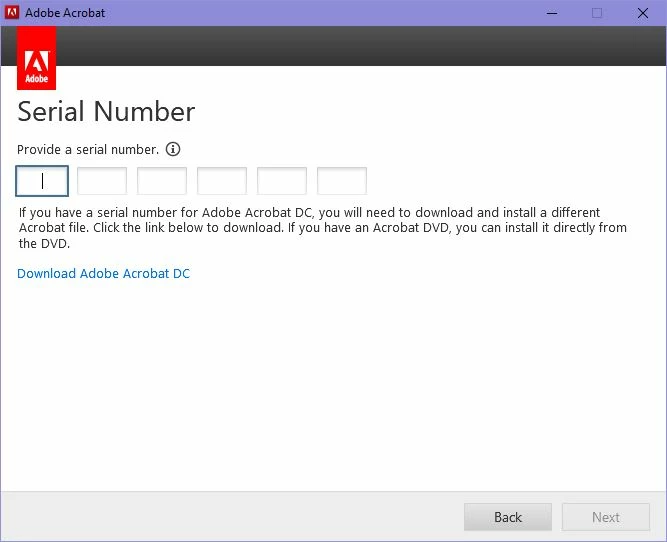Image resolution: width=667 pixels, height=542 pixels.
Task: Go back with the Back button
Action: coord(508,517)
